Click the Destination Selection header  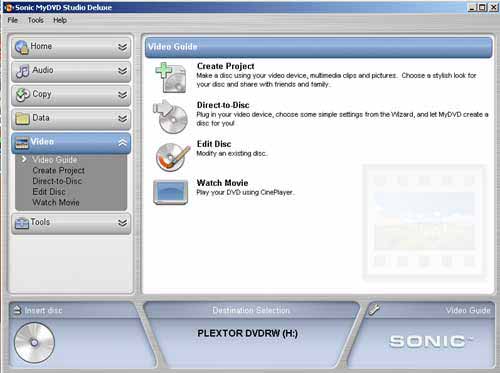tap(251, 310)
